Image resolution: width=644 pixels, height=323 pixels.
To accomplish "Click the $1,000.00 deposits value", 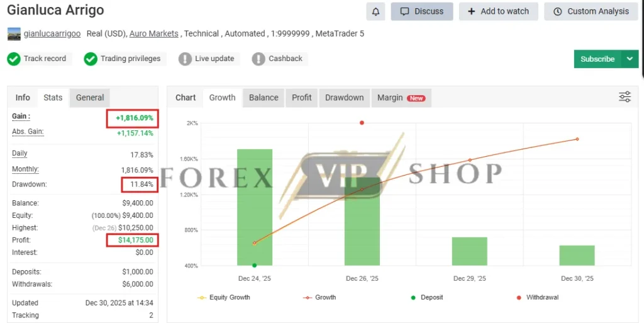I will (138, 272).
